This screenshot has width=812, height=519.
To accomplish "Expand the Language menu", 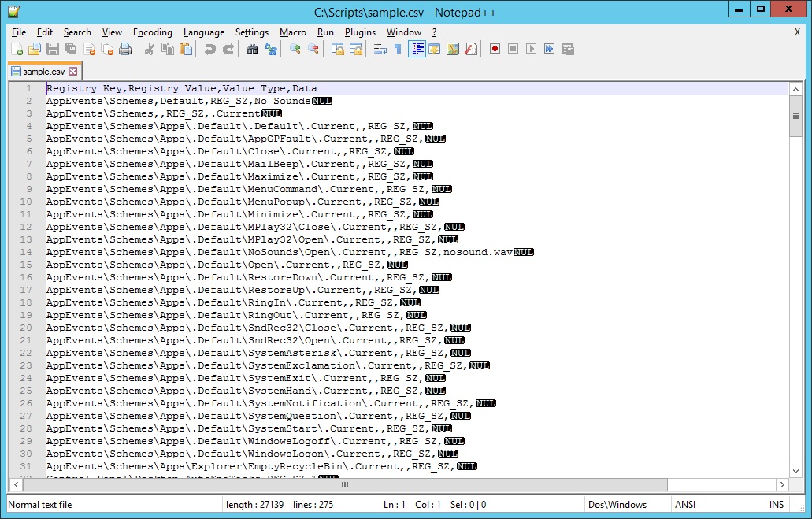I will 203,32.
